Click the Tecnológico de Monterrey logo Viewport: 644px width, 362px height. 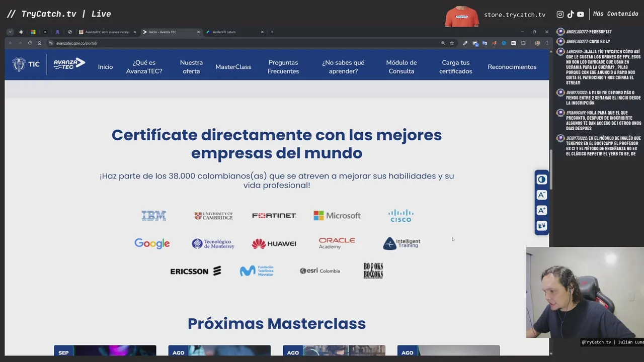(x=213, y=244)
